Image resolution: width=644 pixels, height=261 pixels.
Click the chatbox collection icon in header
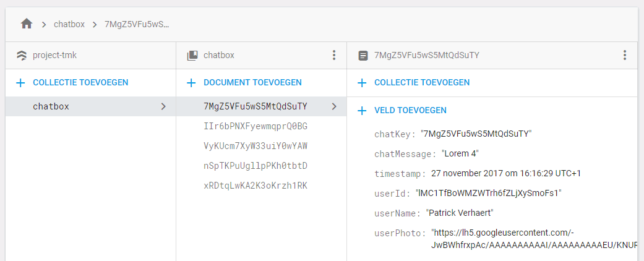click(x=192, y=56)
